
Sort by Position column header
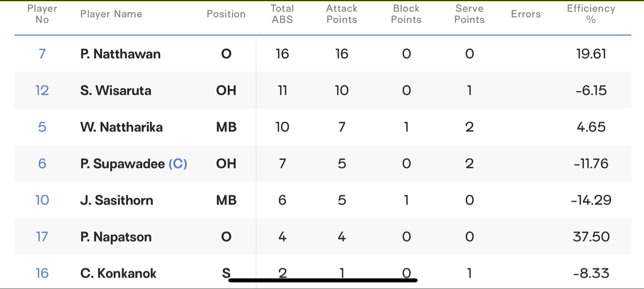pos(226,14)
